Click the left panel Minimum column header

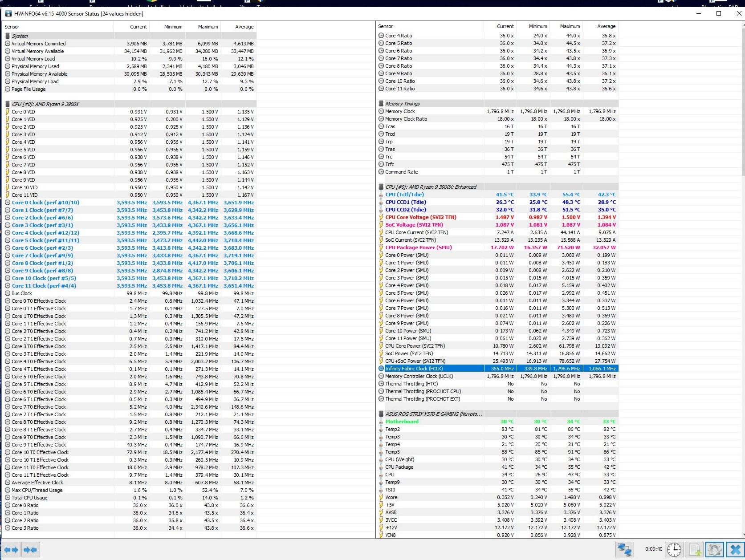[167, 27]
